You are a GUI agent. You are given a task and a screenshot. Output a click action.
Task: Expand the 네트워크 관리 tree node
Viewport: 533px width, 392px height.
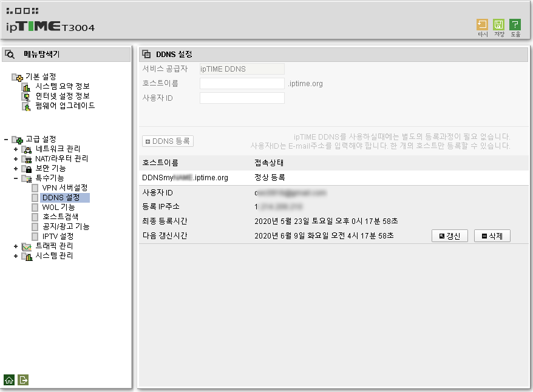(16, 149)
